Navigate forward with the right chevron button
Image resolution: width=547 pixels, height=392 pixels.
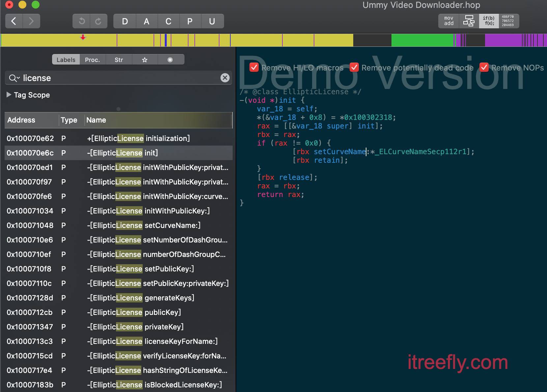(31, 21)
